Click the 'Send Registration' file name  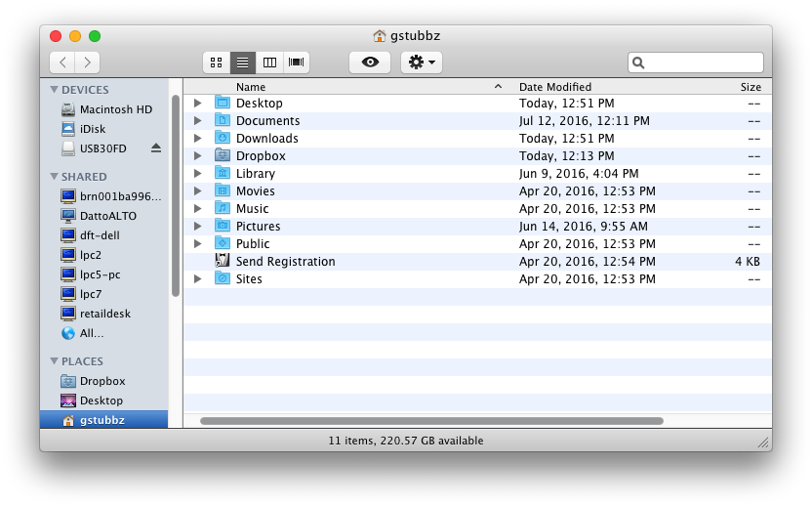[285, 262]
